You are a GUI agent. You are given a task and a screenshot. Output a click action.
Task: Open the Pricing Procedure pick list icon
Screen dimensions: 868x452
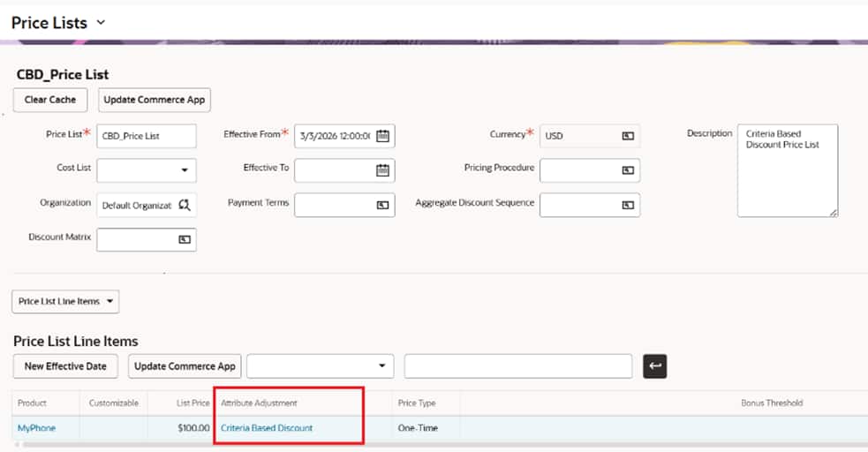pyautogui.click(x=628, y=170)
